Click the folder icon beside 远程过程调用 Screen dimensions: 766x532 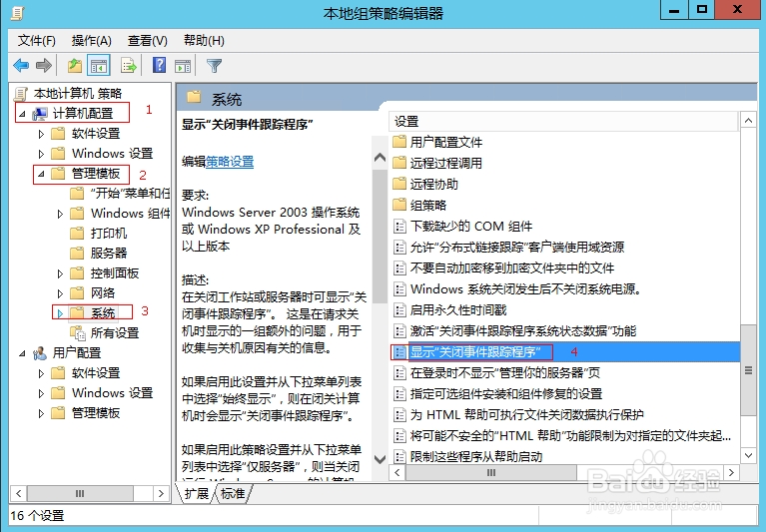click(399, 163)
